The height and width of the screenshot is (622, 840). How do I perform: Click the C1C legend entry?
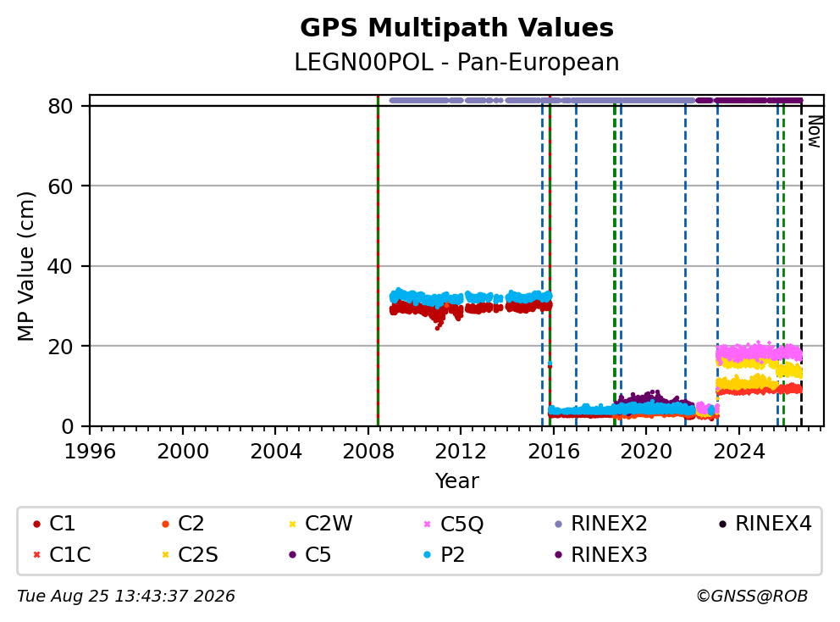click(x=62, y=554)
